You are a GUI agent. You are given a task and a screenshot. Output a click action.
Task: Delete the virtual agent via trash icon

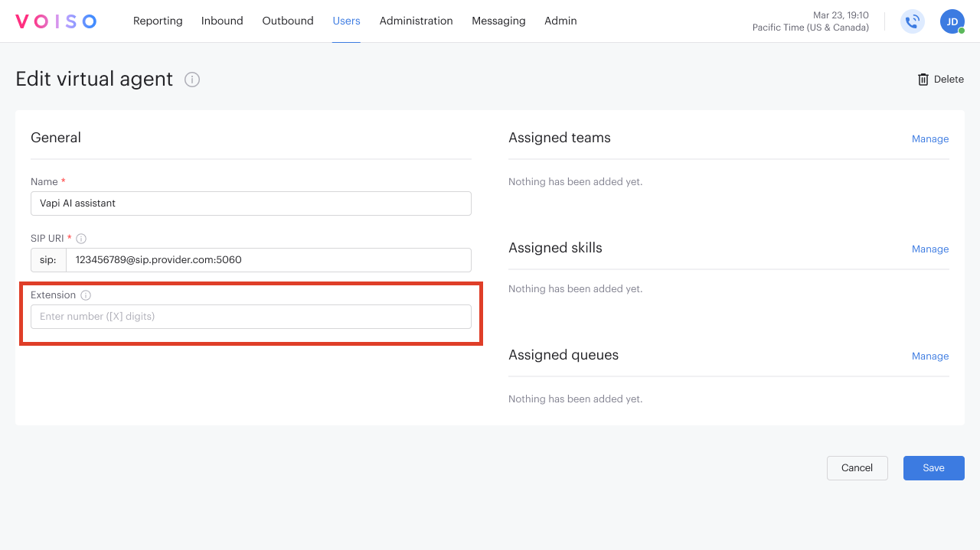(923, 79)
